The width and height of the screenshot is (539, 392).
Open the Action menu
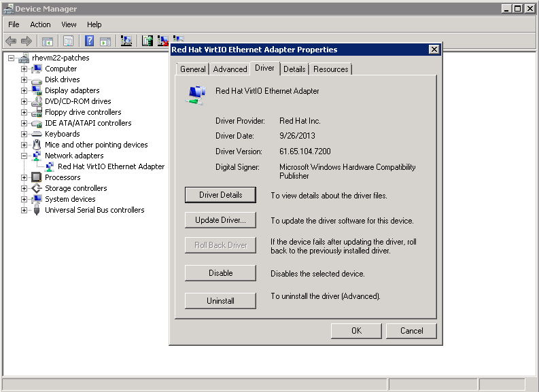coord(40,24)
